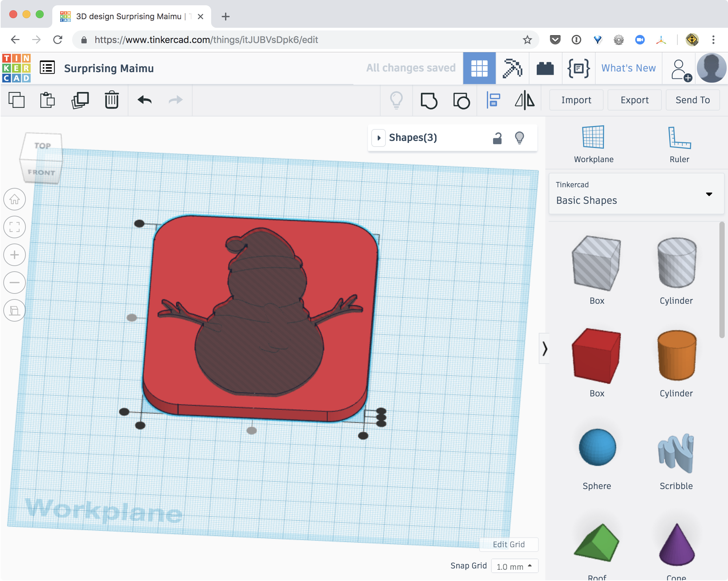Click the Home view icon
Image resolution: width=728 pixels, height=581 pixels.
15,199
